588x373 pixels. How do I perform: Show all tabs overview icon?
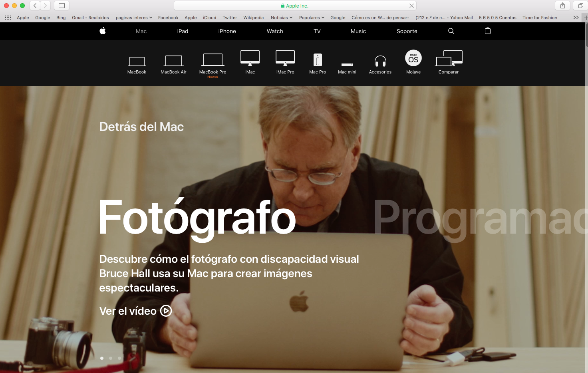click(581, 6)
